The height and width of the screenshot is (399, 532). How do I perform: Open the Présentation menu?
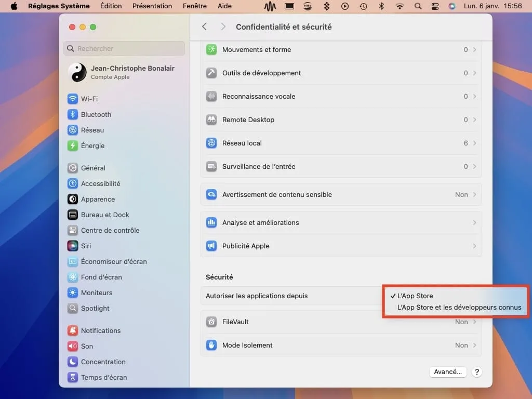(x=152, y=6)
